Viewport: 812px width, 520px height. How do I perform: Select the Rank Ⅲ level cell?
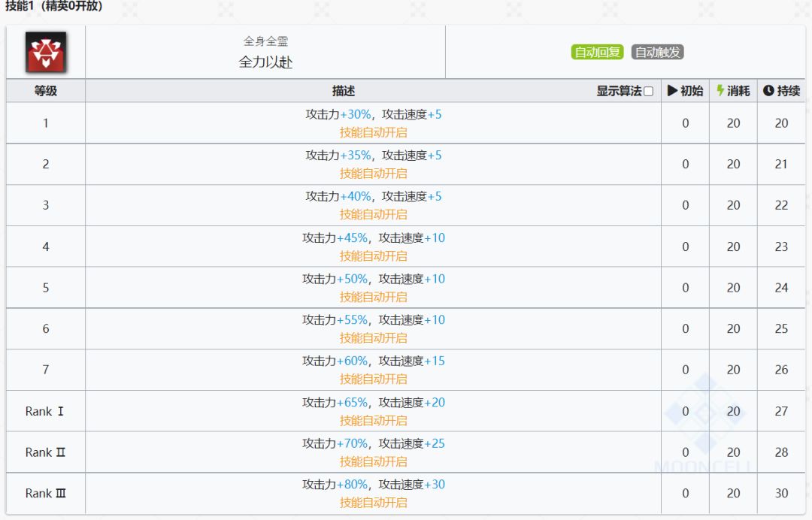point(46,494)
